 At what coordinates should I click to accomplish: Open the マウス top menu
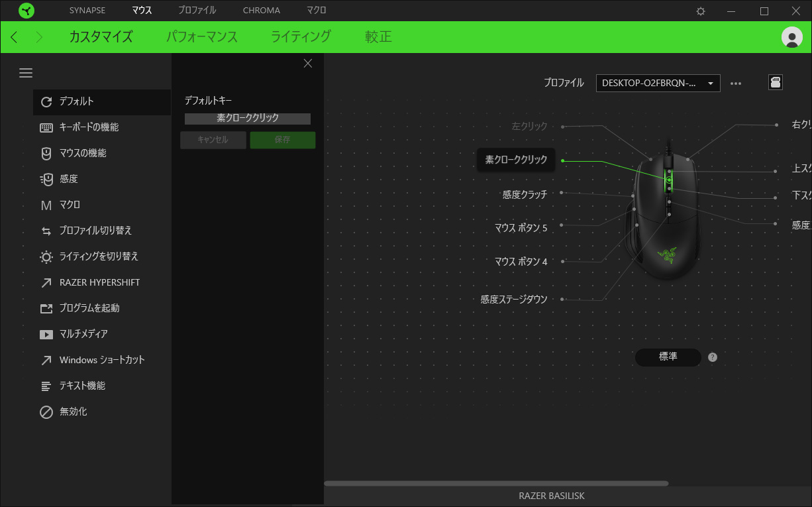pyautogui.click(x=142, y=11)
